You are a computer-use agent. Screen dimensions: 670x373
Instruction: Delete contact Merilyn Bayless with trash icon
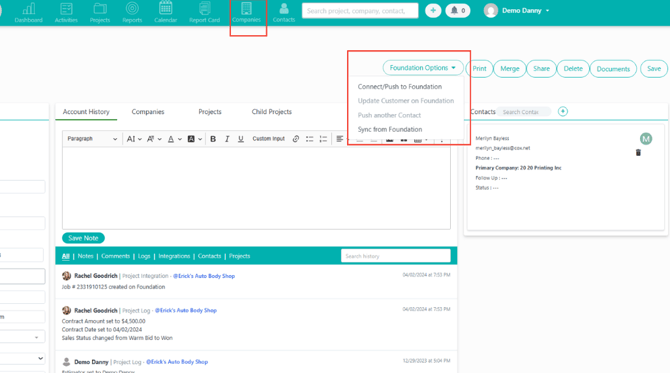tap(638, 153)
